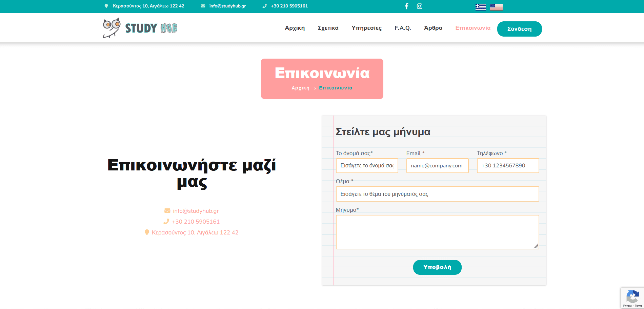Switch language with the Greek flag
Image resolution: width=644 pixels, height=309 pixels.
pos(481,7)
